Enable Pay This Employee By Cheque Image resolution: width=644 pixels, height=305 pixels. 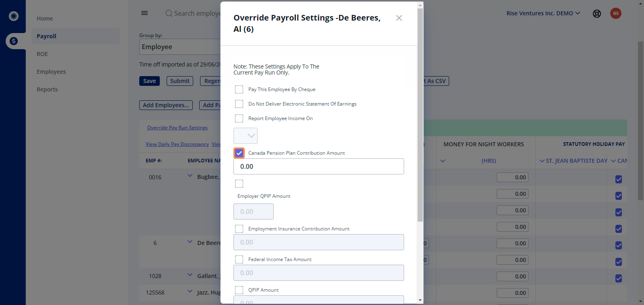239,89
